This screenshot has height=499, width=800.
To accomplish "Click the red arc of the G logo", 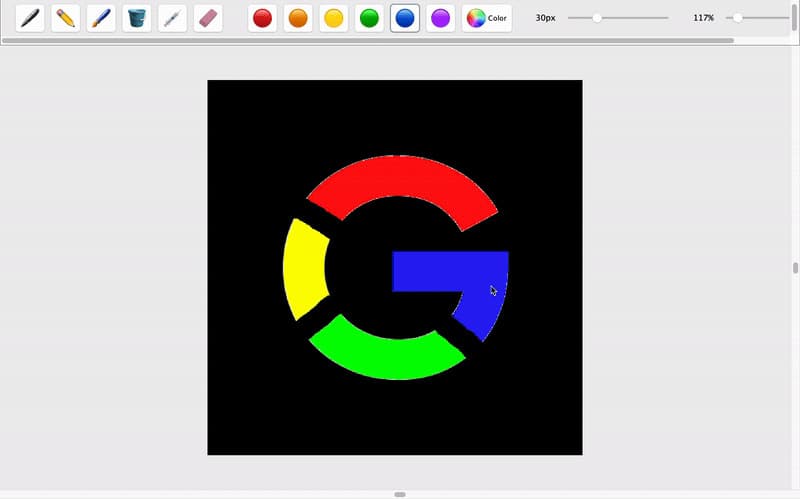I will (x=403, y=176).
